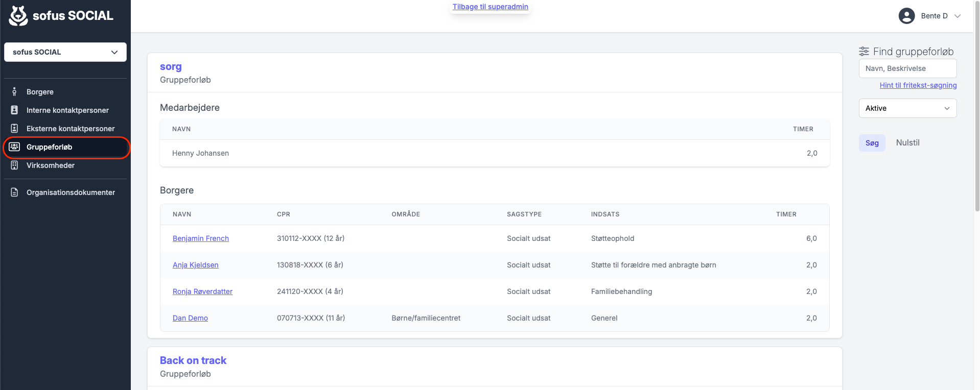Follow the Tilbage til superadmin link

point(491,7)
